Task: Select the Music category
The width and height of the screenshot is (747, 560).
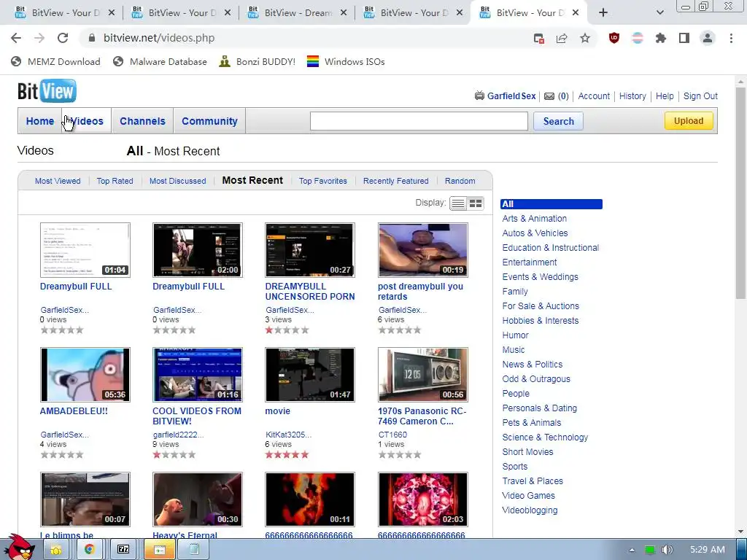Action: pyautogui.click(x=513, y=350)
